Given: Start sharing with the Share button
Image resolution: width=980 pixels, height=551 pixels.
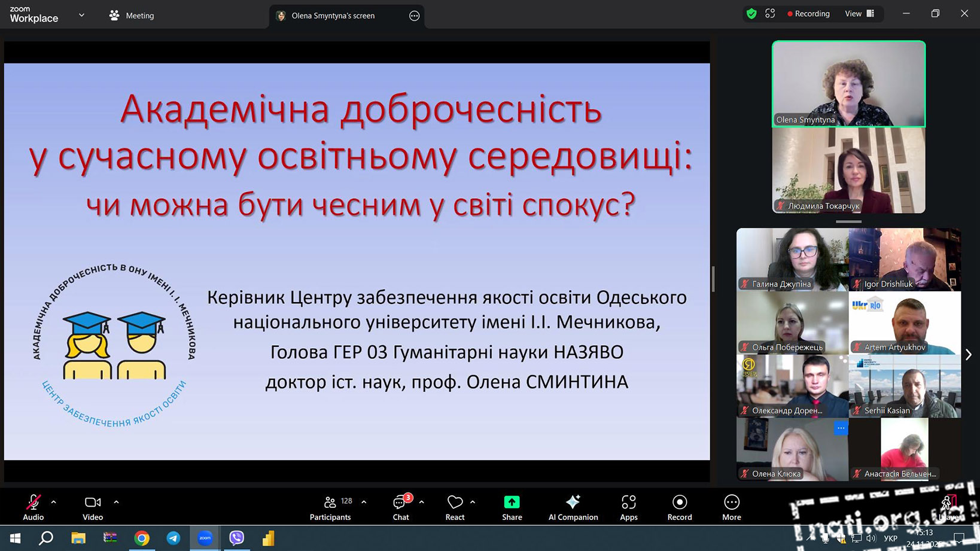Looking at the screenshot, I should [512, 507].
